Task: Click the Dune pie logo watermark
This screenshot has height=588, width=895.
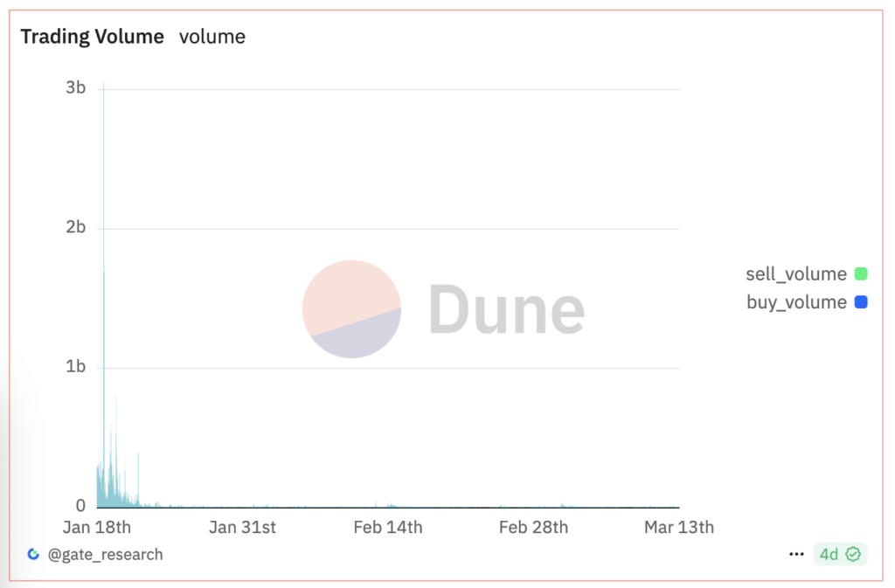Action: point(351,308)
